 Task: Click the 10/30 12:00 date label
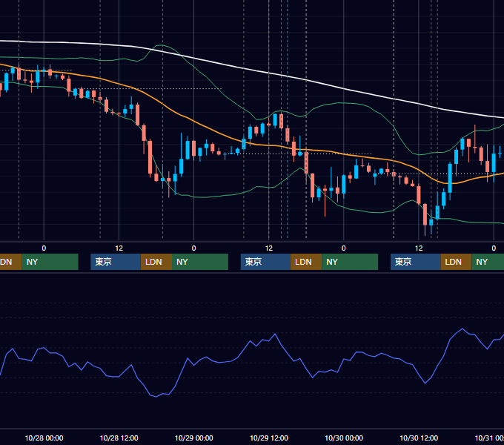(419, 438)
